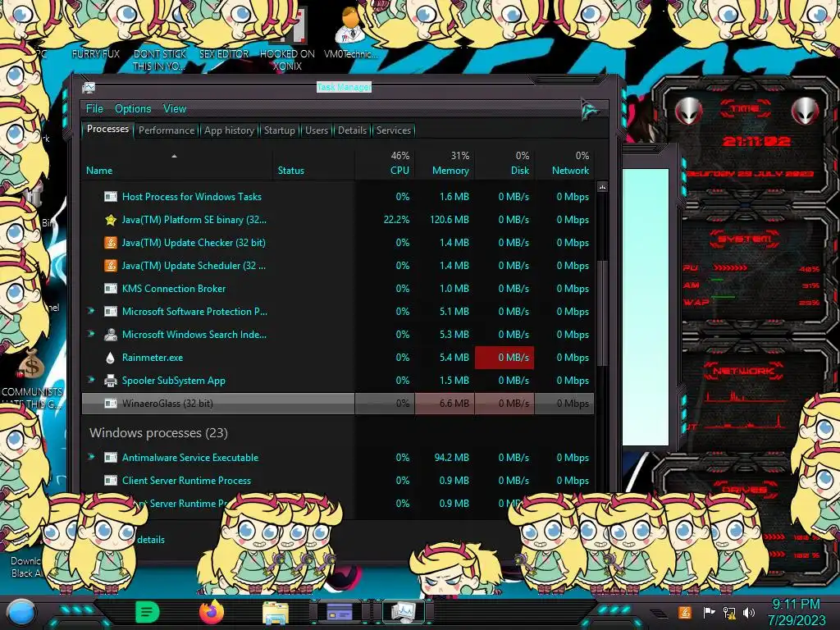840x630 pixels.
Task: Open the VM0Technic desktop shortcut
Action: (351, 33)
